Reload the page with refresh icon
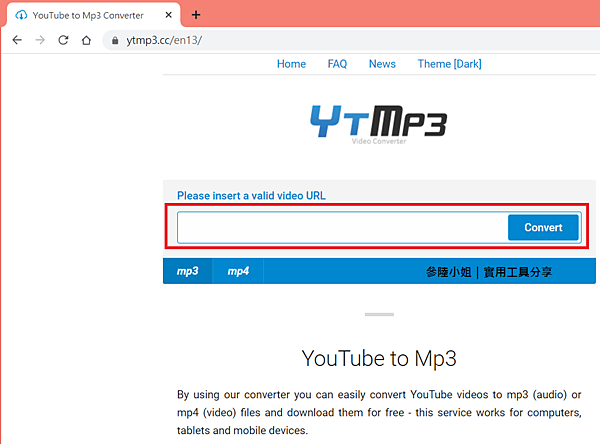This screenshot has height=444, width=600. 63,40
